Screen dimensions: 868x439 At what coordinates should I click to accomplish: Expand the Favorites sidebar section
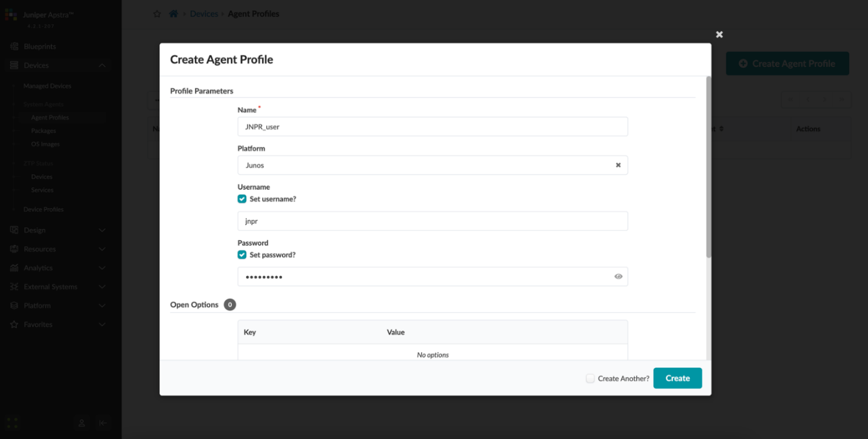tap(102, 324)
